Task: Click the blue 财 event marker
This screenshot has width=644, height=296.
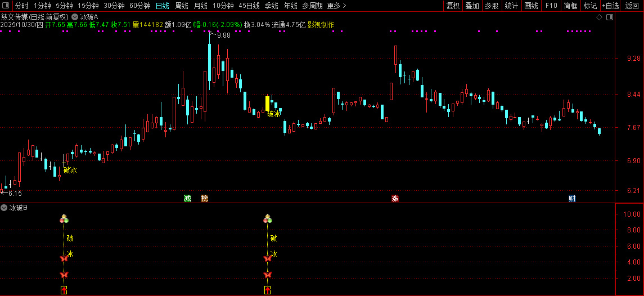Action: point(572,199)
